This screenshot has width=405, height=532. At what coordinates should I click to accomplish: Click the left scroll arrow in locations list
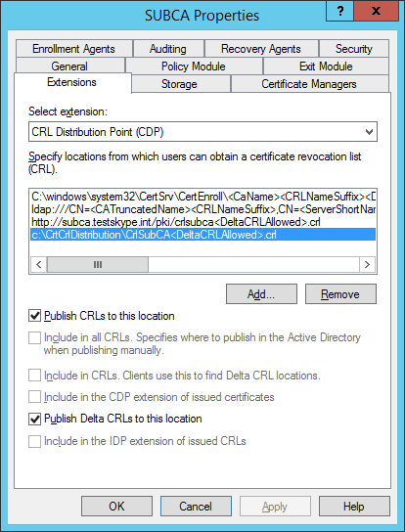[x=39, y=264]
